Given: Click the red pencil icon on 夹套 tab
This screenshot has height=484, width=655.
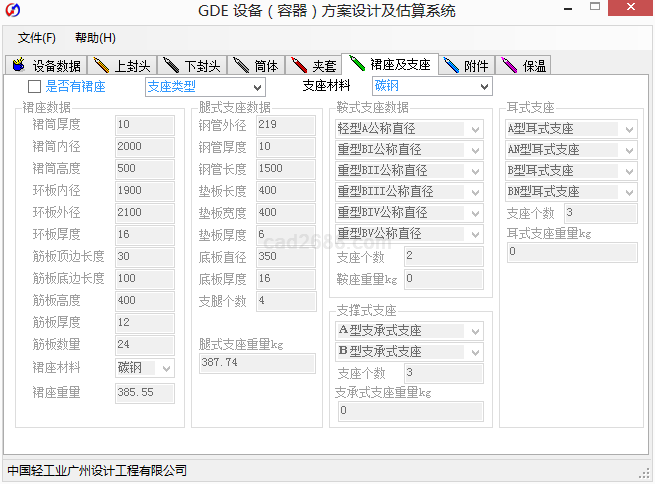Looking at the screenshot, I should coord(298,66).
